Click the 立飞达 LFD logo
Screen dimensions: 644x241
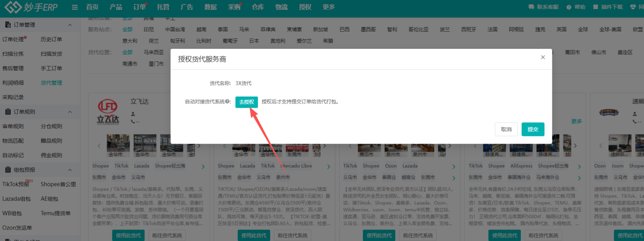(108, 112)
